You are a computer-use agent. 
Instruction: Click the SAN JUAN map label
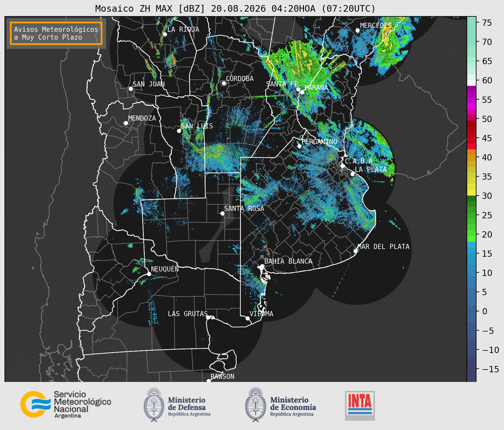click(149, 84)
